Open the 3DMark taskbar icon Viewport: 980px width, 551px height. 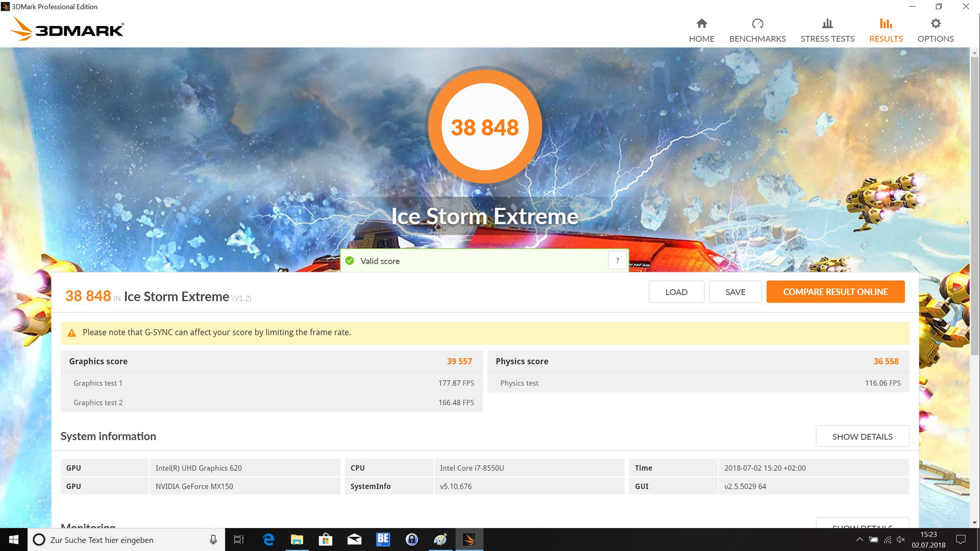click(469, 539)
